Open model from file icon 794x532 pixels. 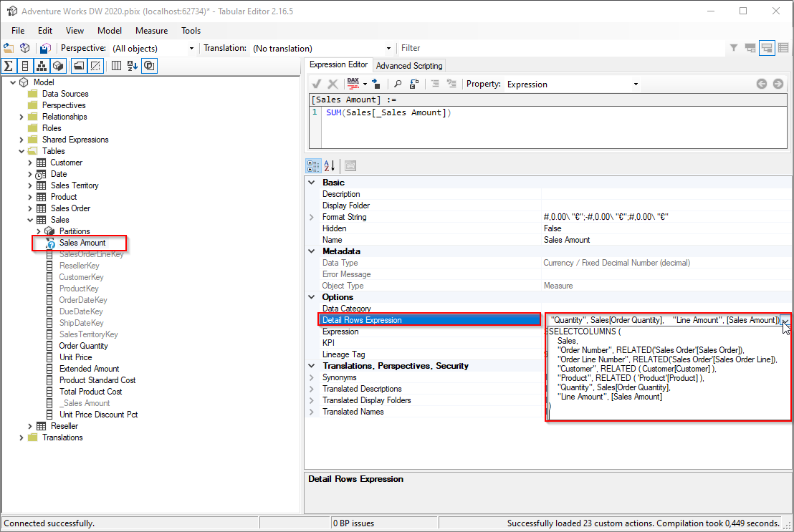point(9,48)
